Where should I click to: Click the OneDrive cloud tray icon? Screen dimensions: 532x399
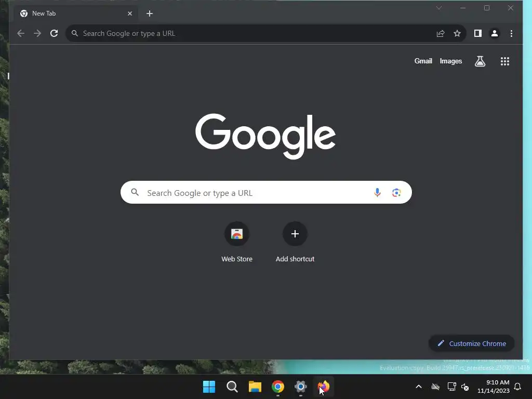pyautogui.click(x=435, y=387)
